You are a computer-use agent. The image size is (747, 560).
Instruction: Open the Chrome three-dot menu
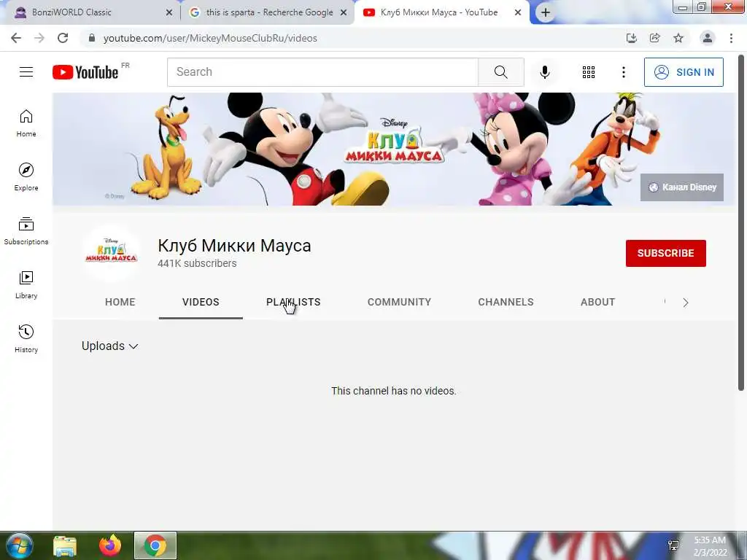(x=731, y=38)
